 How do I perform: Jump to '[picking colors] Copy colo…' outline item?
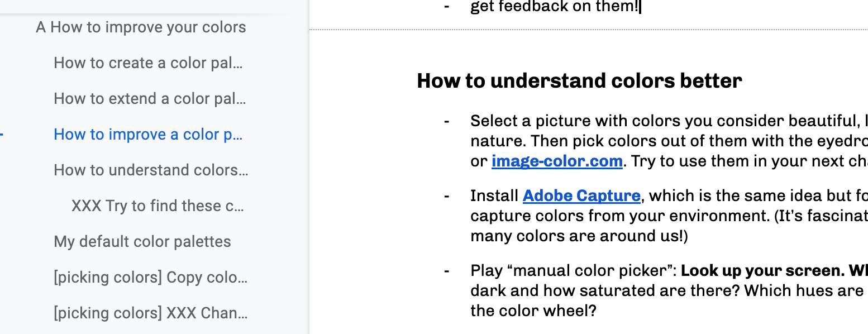coord(150,278)
